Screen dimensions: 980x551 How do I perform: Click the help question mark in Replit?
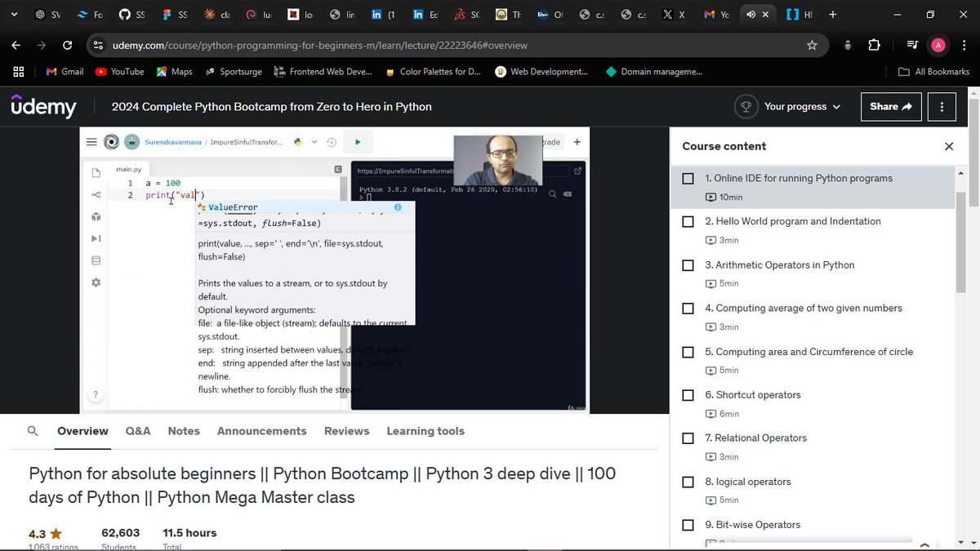pyautogui.click(x=95, y=394)
